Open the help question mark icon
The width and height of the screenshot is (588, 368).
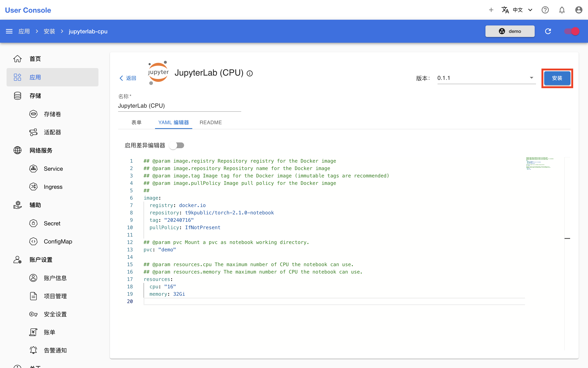(545, 10)
